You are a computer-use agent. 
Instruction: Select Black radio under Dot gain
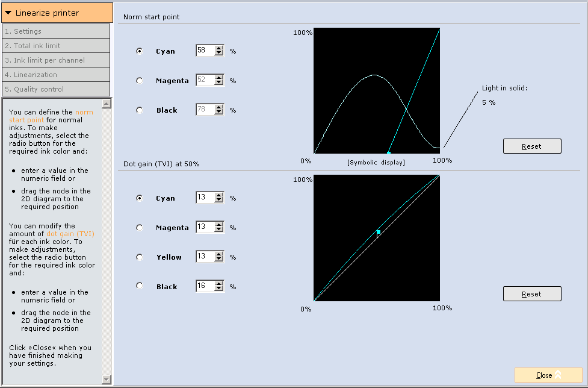[140, 286]
